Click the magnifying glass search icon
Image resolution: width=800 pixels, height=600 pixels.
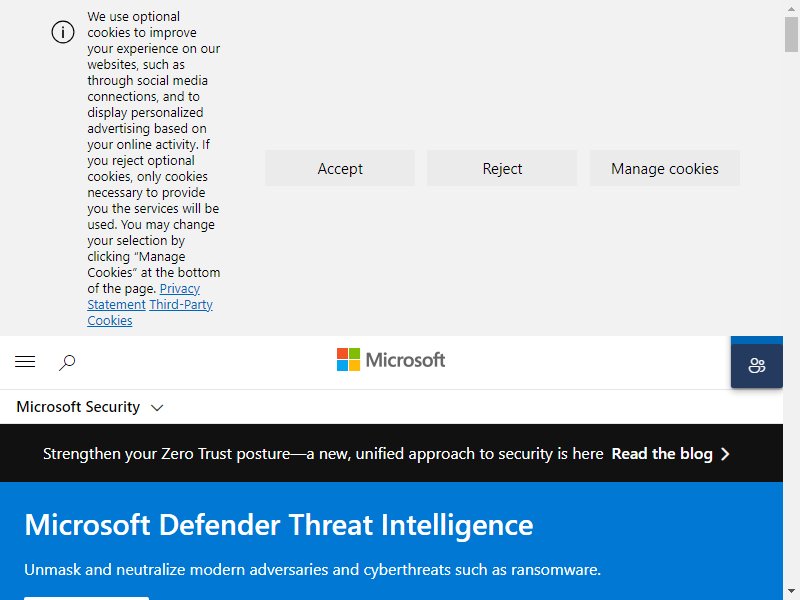pyautogui.click(x=67, y=362)
